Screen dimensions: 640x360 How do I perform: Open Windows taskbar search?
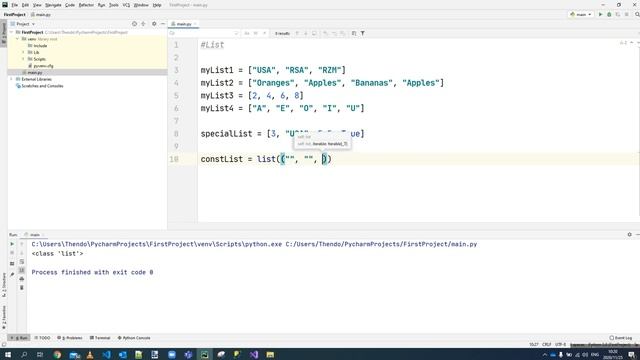[24, 354]
